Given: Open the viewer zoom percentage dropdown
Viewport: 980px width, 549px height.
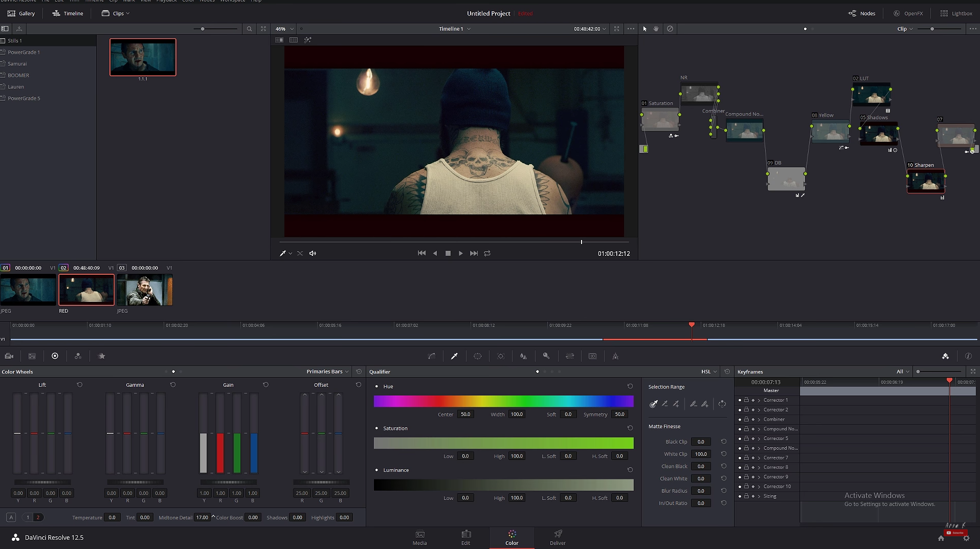Looking at the screenshot, I should click(x=283, y=29).
